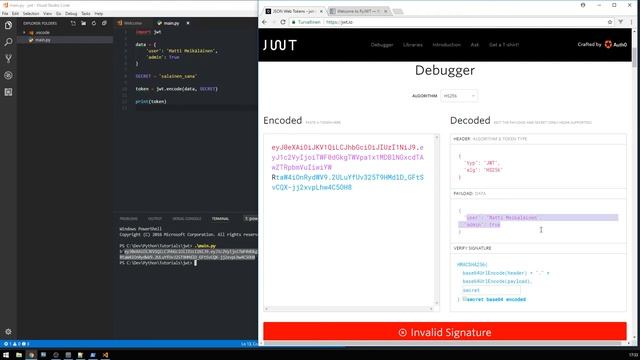640x360 pixels.
Task: Click the Libraries link in jwt.io navigation
Action: 413,45
